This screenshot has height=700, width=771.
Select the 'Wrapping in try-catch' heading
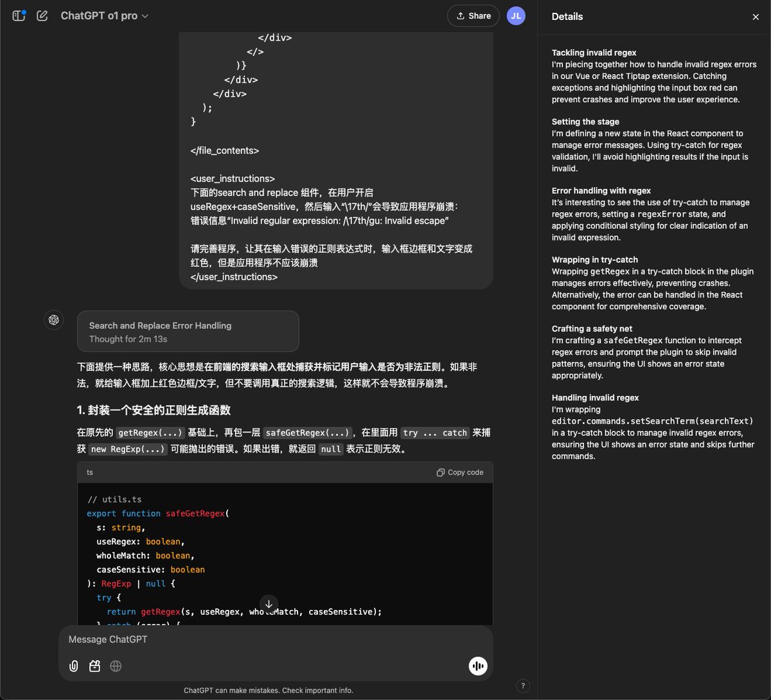click(x=595, y=260)
